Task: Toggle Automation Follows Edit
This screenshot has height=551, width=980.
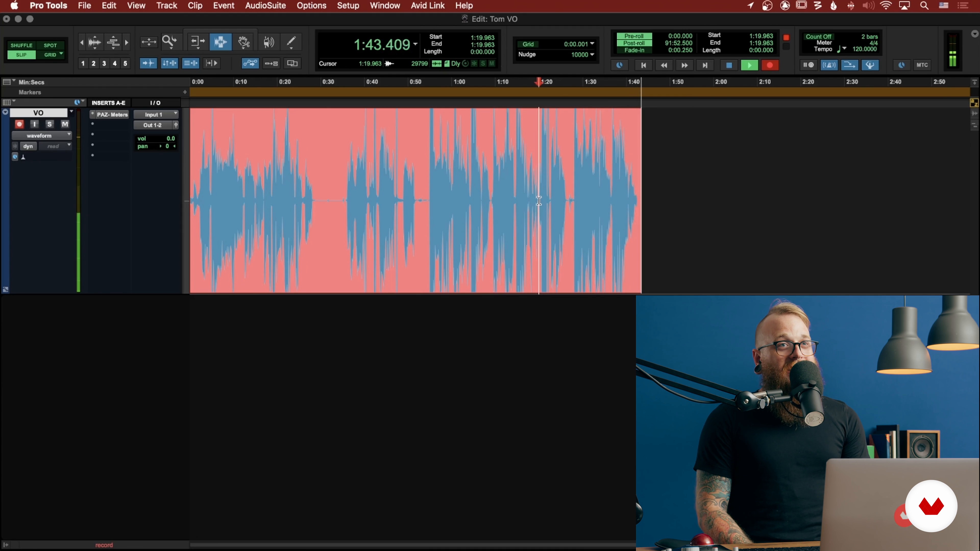Action: [x=250, y=63]
